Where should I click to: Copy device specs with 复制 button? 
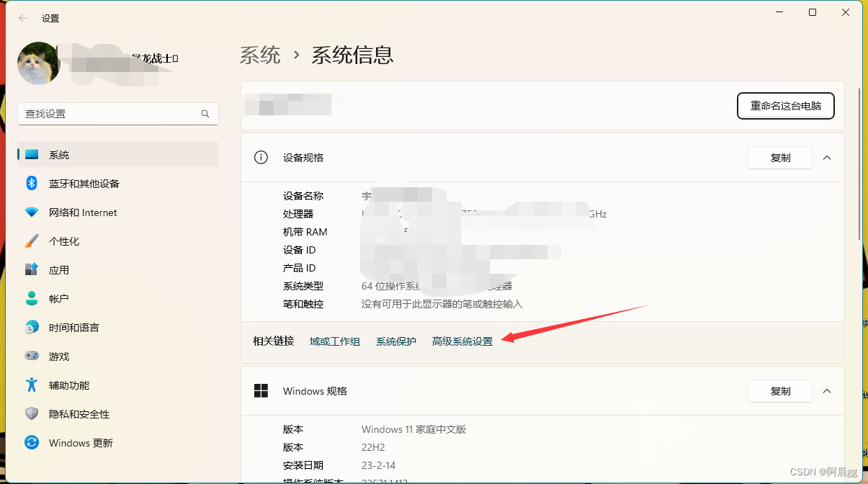[x=780, y=158]
